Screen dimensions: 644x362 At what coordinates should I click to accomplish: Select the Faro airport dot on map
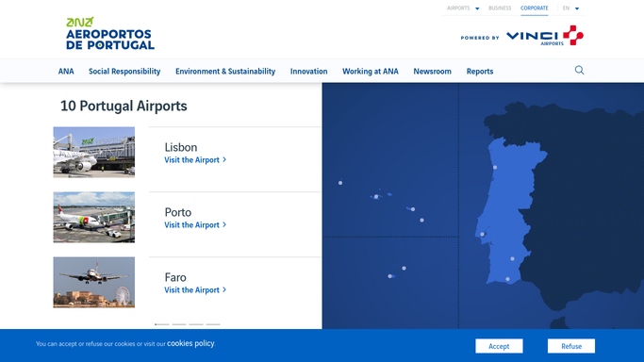(x=507, y=279)
